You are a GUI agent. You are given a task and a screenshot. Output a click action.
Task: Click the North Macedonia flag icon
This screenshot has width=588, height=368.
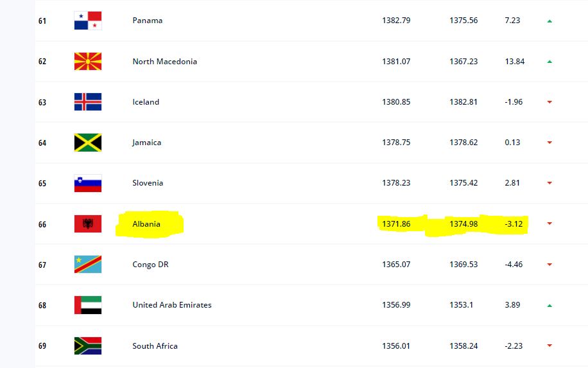88,62
